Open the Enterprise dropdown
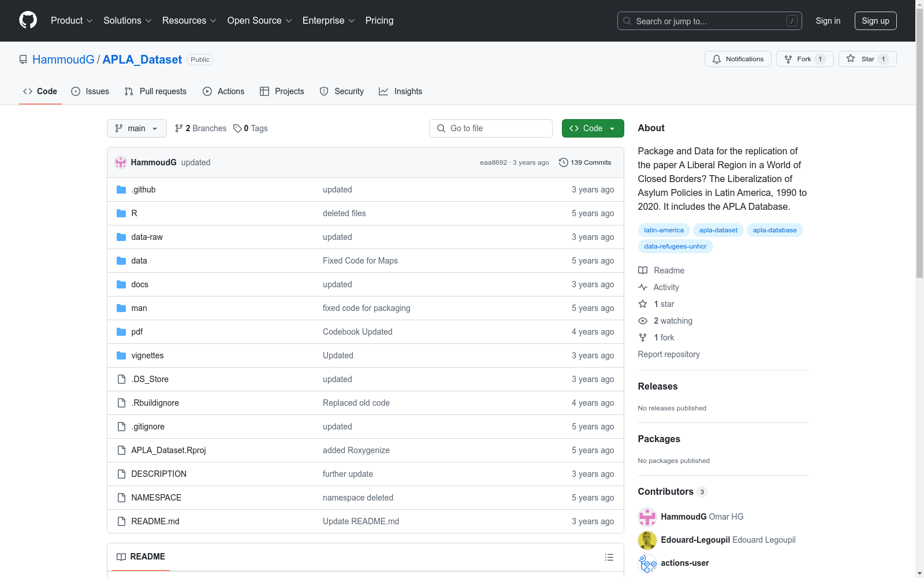Image resolution: width=924 pixels, height=578 pixels. (x=329, y=21)
